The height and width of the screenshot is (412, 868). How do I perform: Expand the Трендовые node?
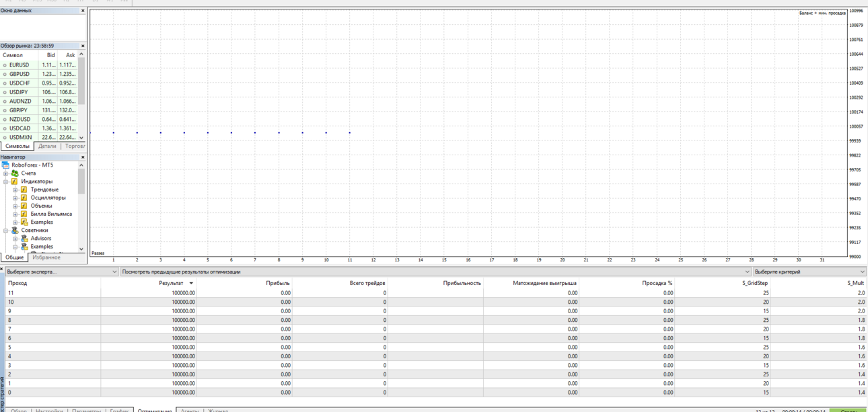pyautogui.click(x=15, y=190)
